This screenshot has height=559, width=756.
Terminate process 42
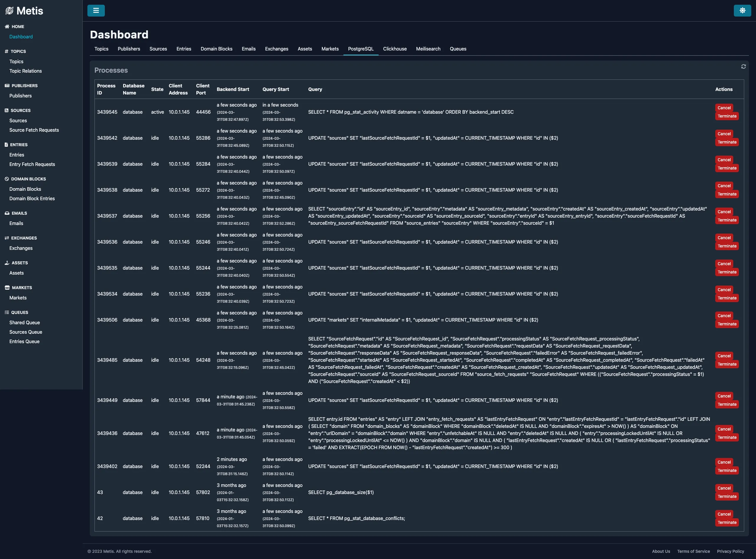point(727,522)
